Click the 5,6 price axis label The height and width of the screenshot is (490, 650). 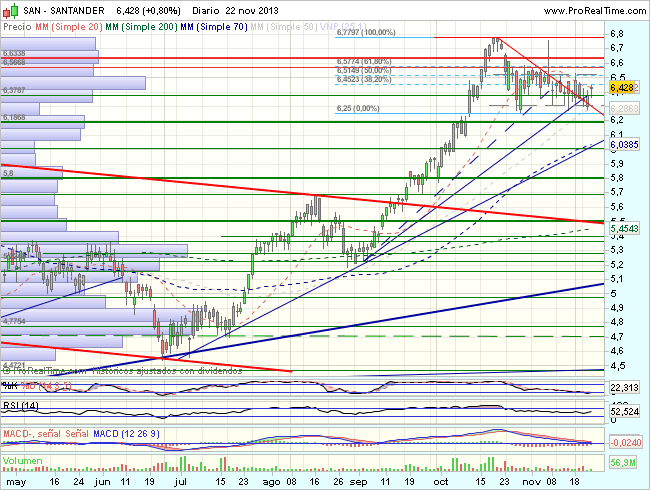tap(617, 206)
